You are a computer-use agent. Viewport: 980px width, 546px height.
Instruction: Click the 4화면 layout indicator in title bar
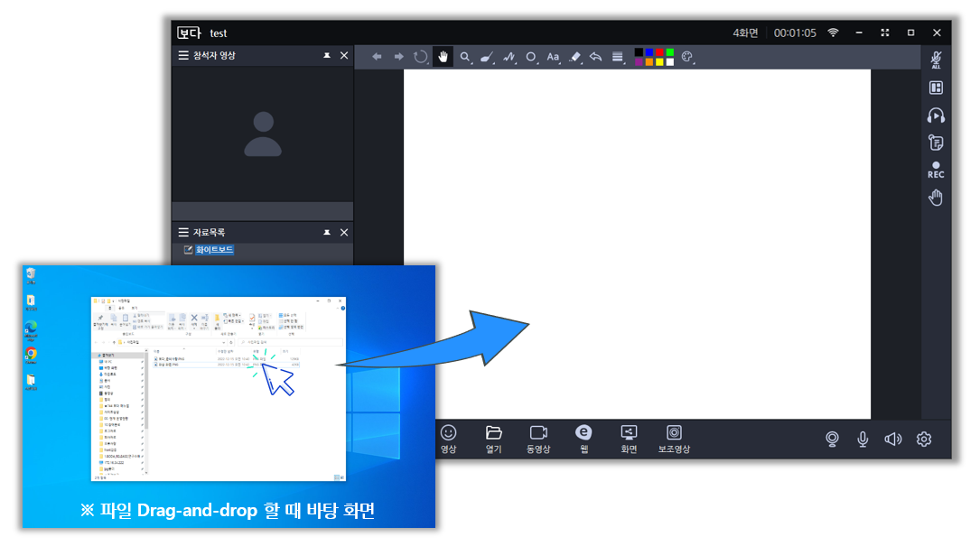tap(745, 32)
